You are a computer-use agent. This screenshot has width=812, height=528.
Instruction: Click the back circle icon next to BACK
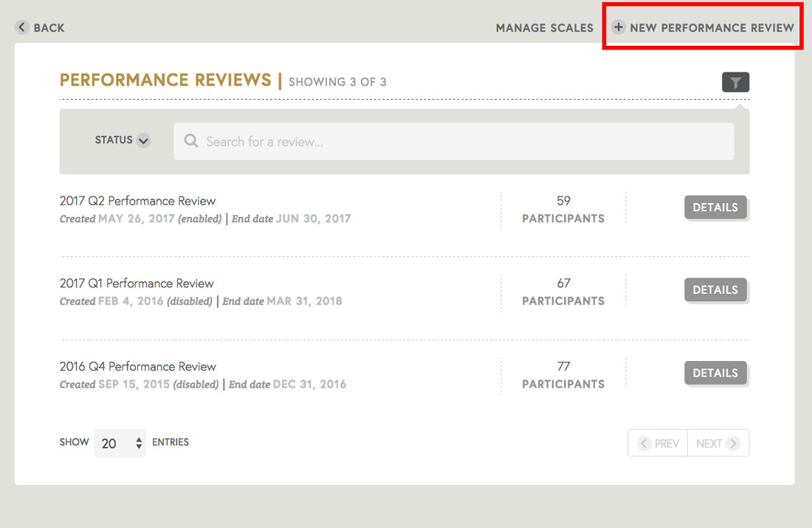coord(22,27)
